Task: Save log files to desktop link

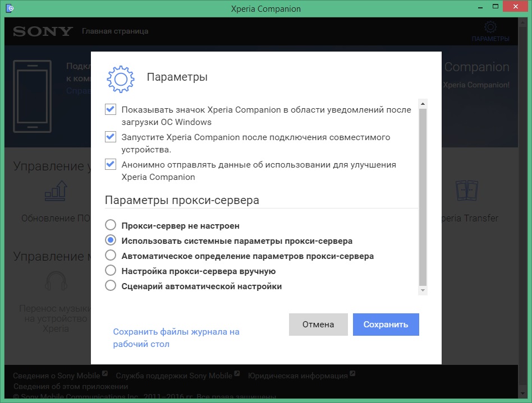Action: pyautogui.click(x=176, y=337)
